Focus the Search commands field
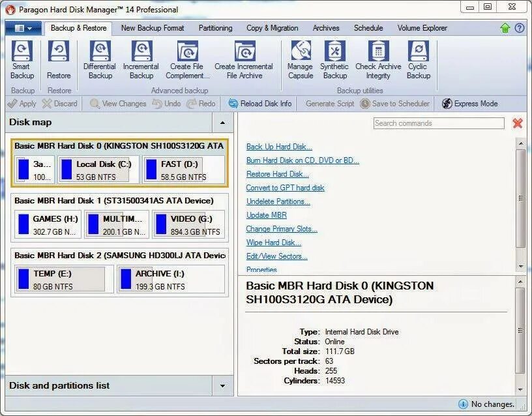 click(439, 123)
